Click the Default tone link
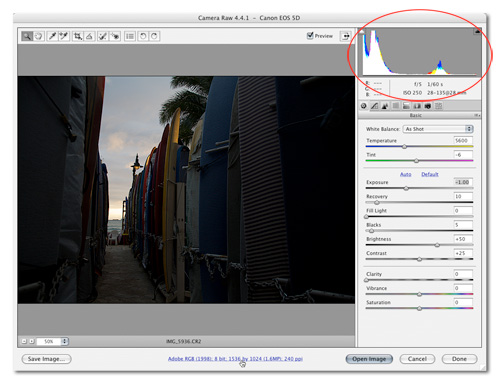 430,174
